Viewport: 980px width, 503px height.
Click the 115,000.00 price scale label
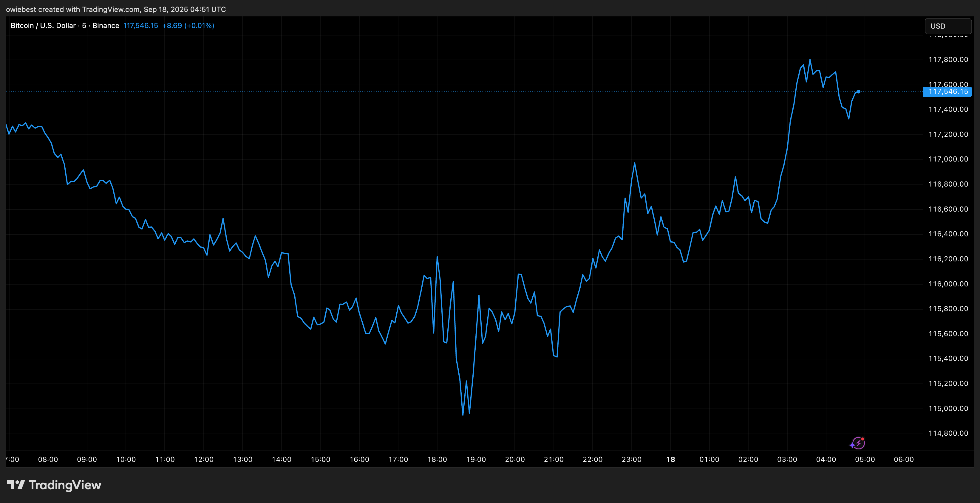coord(948,408)
